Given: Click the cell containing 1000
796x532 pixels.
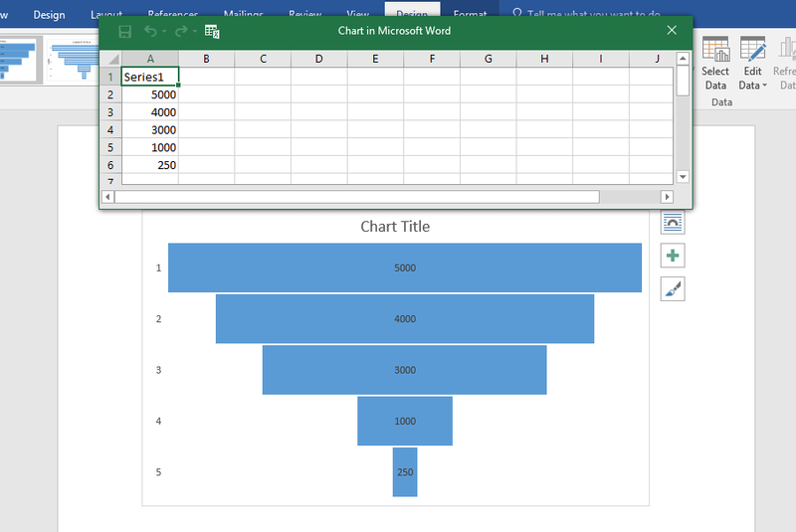Looking at the screenshot, I should pos(150,147).
